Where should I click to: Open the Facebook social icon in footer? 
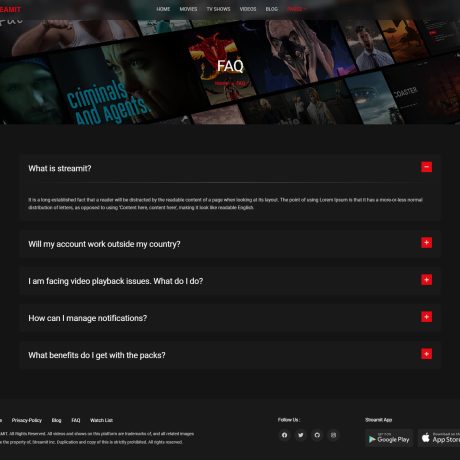(284, 435)
